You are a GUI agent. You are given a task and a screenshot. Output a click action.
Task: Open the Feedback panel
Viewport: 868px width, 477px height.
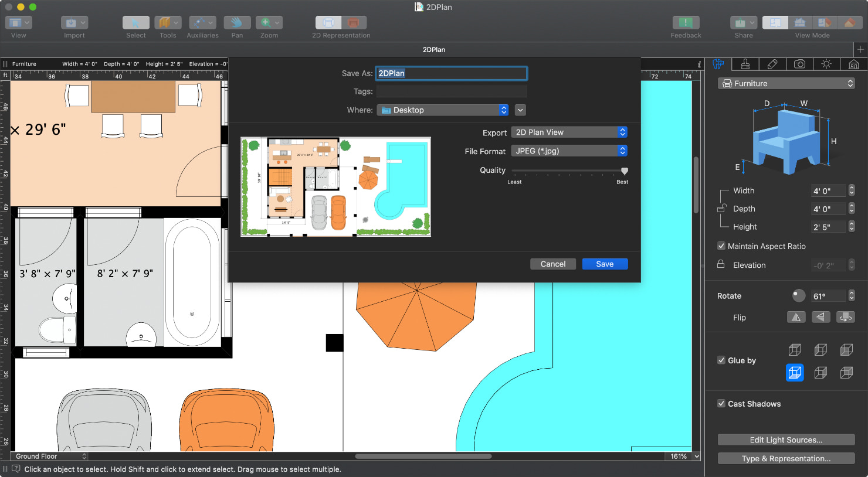pos(685,22)
